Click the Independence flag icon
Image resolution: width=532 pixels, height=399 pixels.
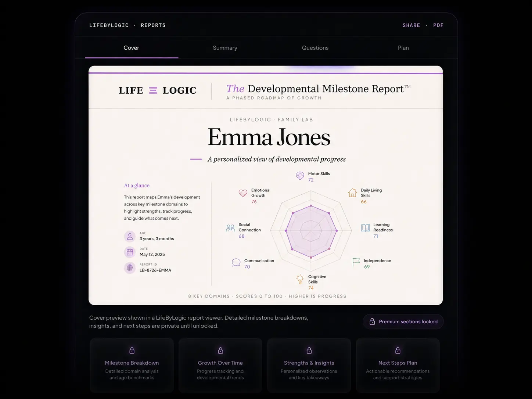point(356,262)
